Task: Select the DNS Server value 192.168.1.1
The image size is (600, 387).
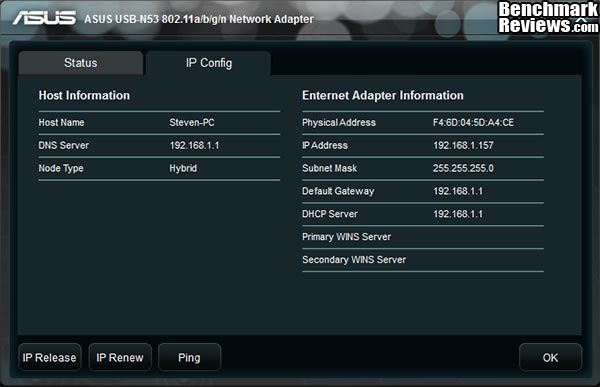Action: [194, 145]
